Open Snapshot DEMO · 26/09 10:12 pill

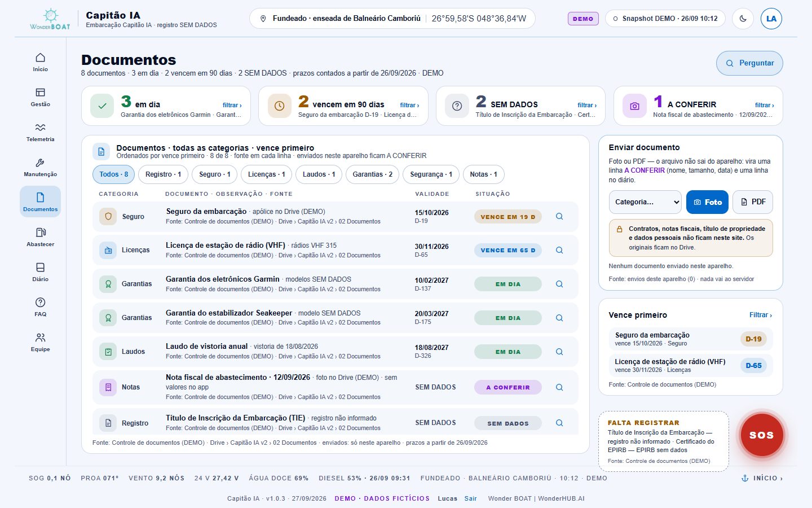tap(665, 19)
